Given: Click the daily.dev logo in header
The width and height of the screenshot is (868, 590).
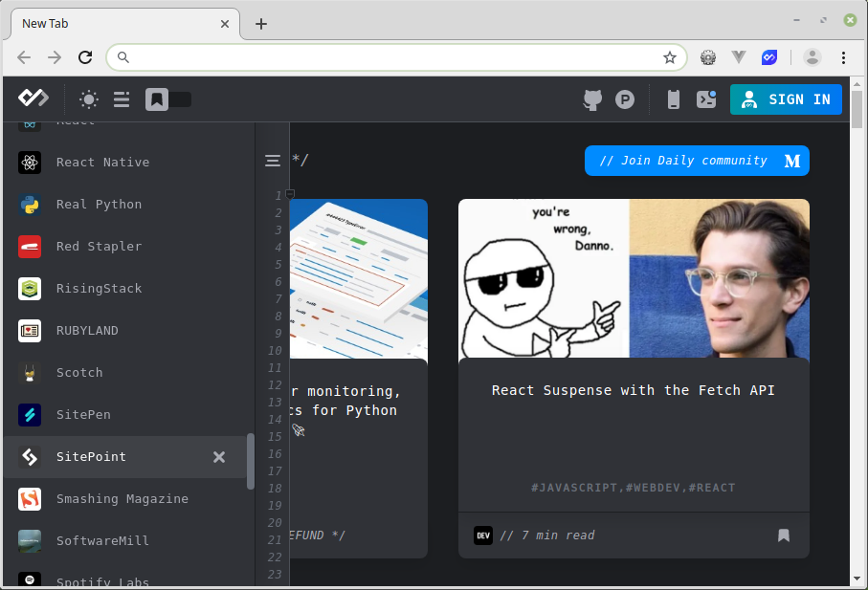Looking at the screenshot, I should (x=33, y=98).
